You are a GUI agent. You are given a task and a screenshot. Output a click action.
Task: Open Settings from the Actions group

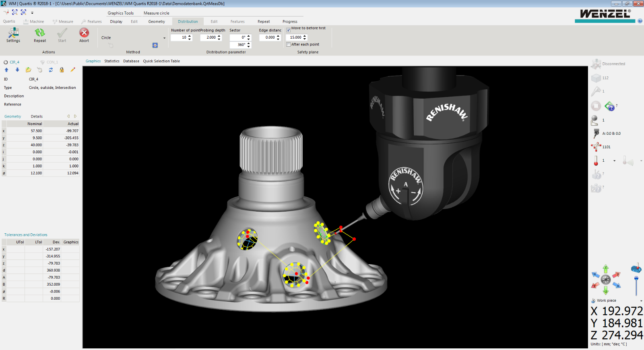pos(13,33)
